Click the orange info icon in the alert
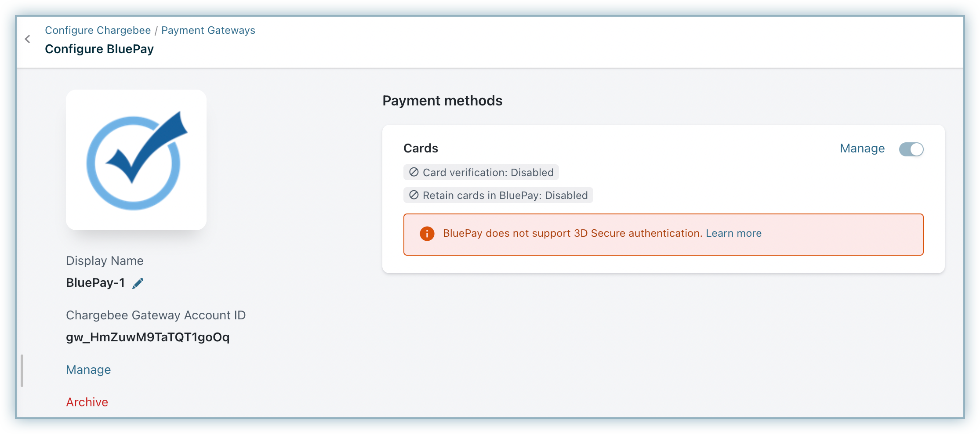Screen dimensions: 980x434 click(x=427, y=234)
